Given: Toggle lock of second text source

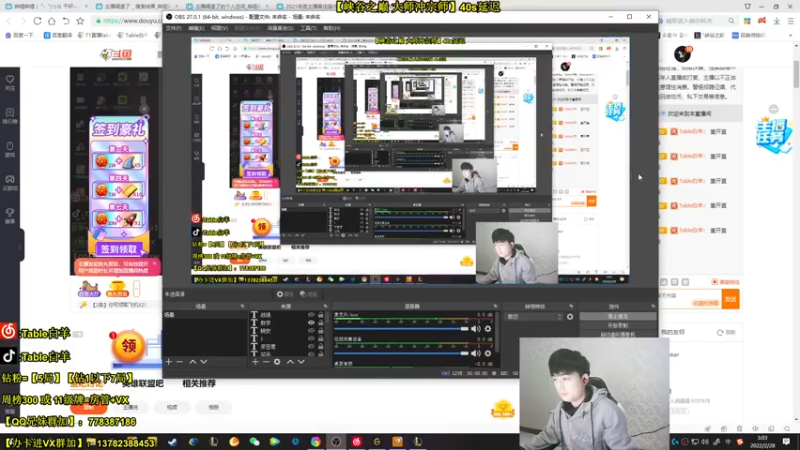Looking at the screenshot, I should [320, 323].
